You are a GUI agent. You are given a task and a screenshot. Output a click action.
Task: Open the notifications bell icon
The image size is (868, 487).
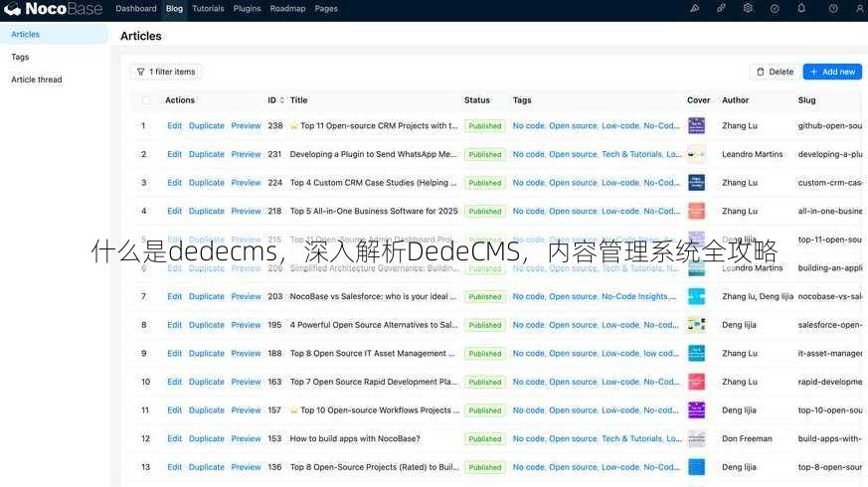coord(801,8)
